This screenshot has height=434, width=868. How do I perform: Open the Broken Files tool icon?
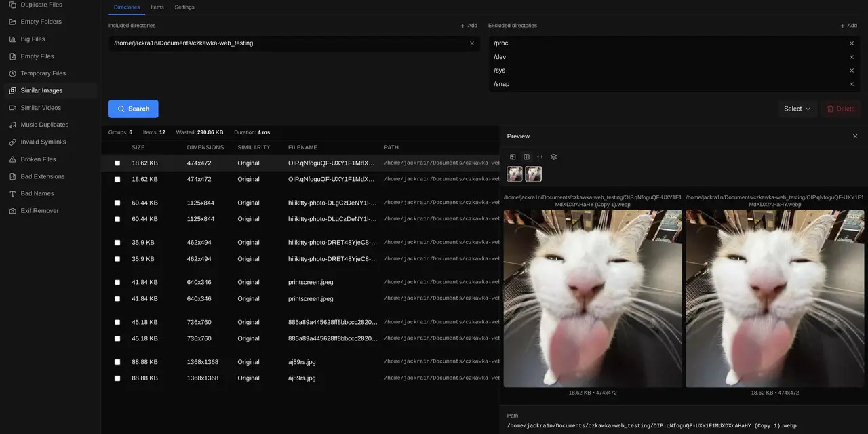click(12, 159)
